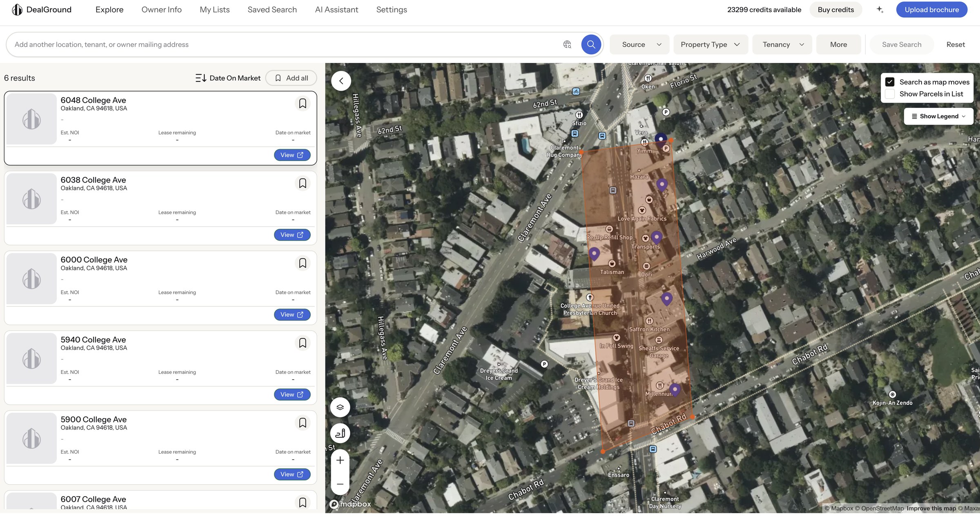This screenshot has width=980, height=521.
Task: Click dark selected map pin near Yimm
Action: tap(661, 139)
